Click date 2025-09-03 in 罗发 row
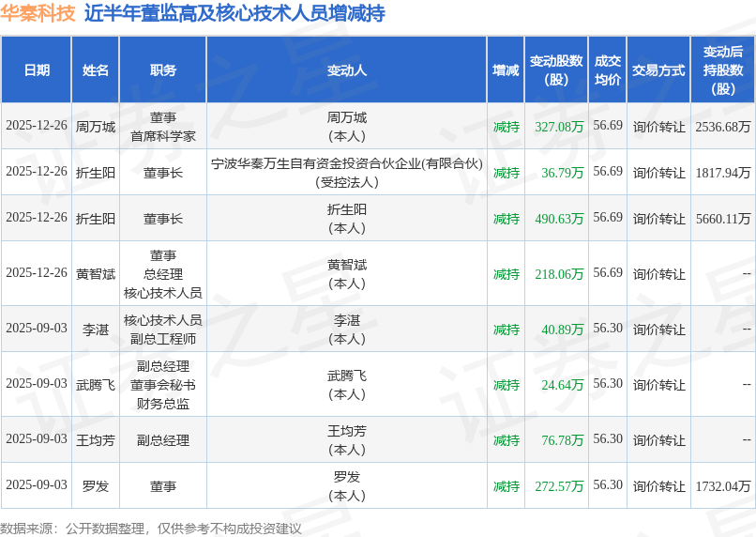The image size is (756, 537). 37,484
